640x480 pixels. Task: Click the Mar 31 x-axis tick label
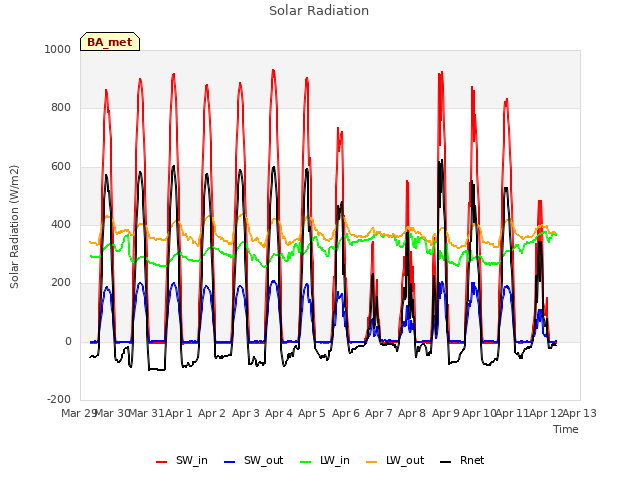(146, 413)
